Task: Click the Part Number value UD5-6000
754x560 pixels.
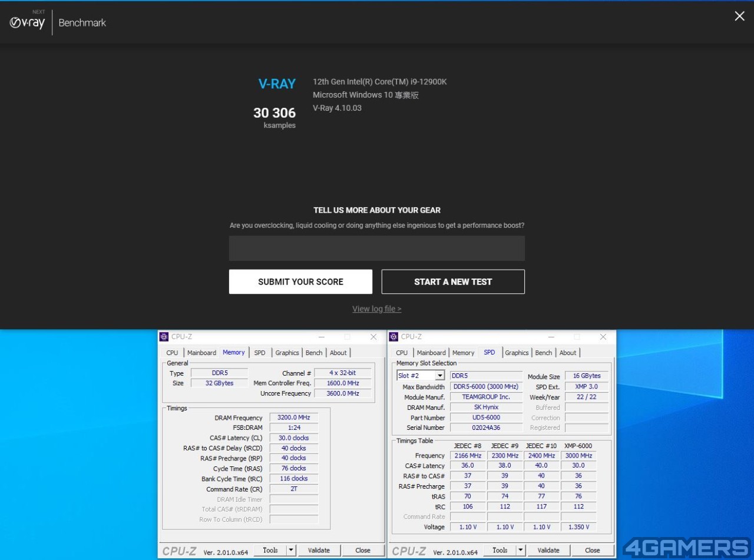Action: (486, 417)
